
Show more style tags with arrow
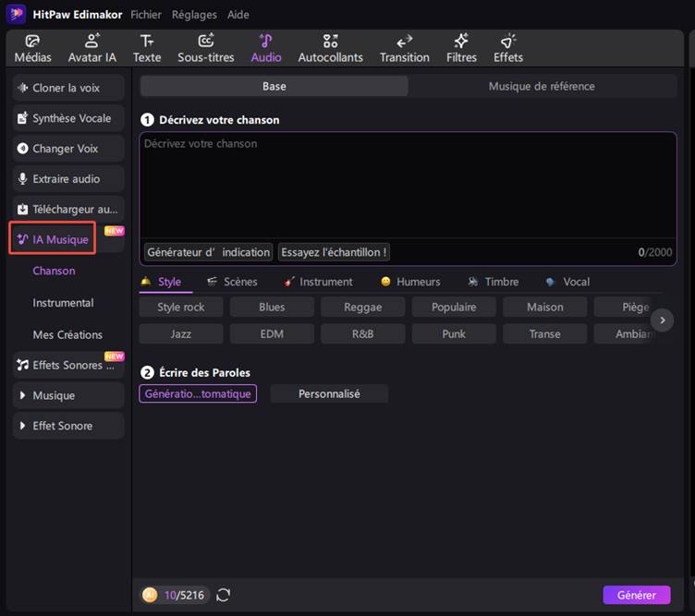point(663,320)
